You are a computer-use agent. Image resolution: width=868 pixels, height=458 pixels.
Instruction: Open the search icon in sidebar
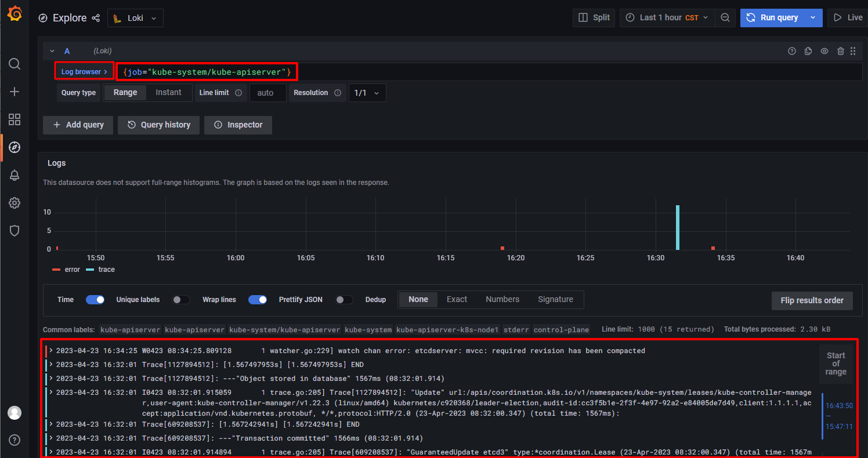(15, 64)
